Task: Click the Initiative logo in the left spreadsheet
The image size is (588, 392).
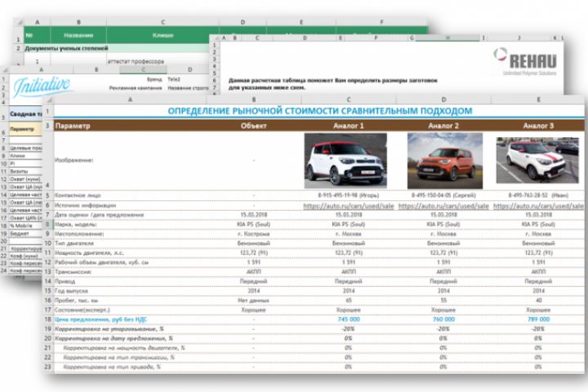Action: click(42, 87)
